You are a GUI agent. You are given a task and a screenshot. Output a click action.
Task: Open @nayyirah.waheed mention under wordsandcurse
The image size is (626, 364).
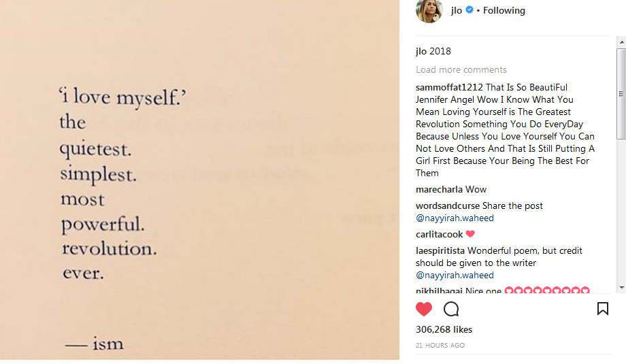click(455, 218)
